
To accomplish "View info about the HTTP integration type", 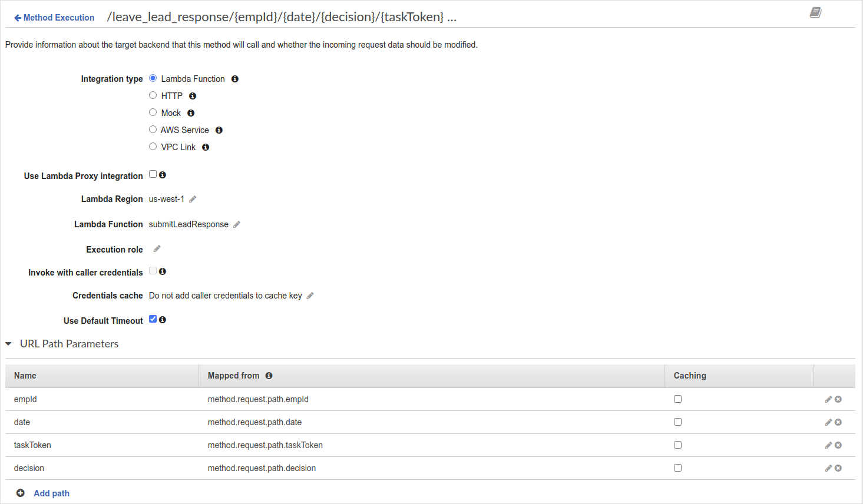I will click(192, 95).
